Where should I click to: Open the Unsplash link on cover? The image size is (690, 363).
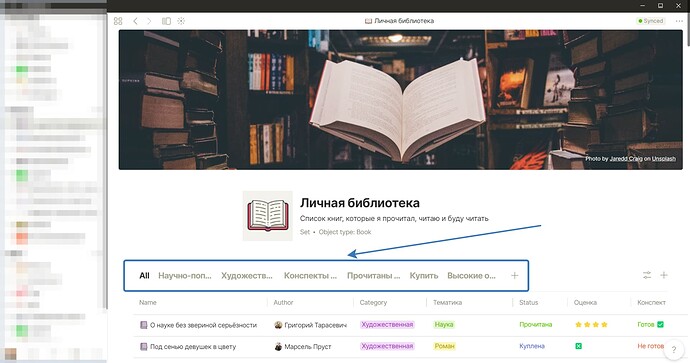click(x=664, y=159)
